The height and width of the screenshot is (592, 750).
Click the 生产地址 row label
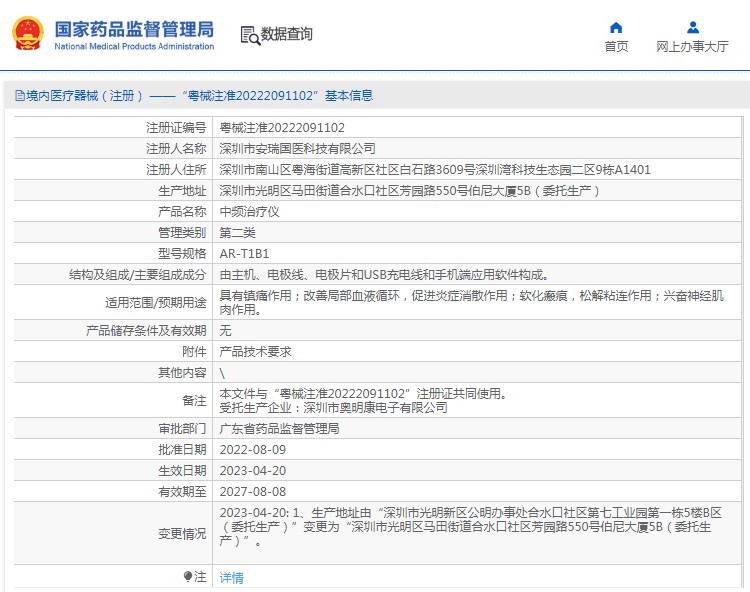[182, 191]
